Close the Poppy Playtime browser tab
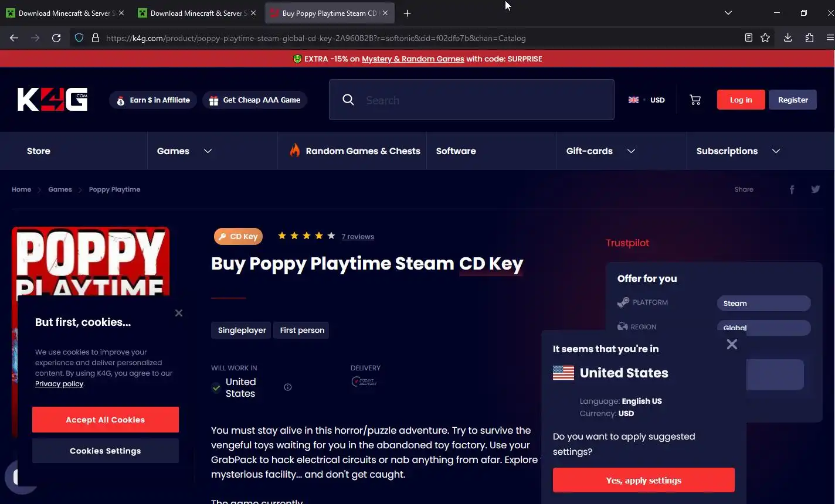The height and width of the screenshot is (504, 835). click(385, 13)
